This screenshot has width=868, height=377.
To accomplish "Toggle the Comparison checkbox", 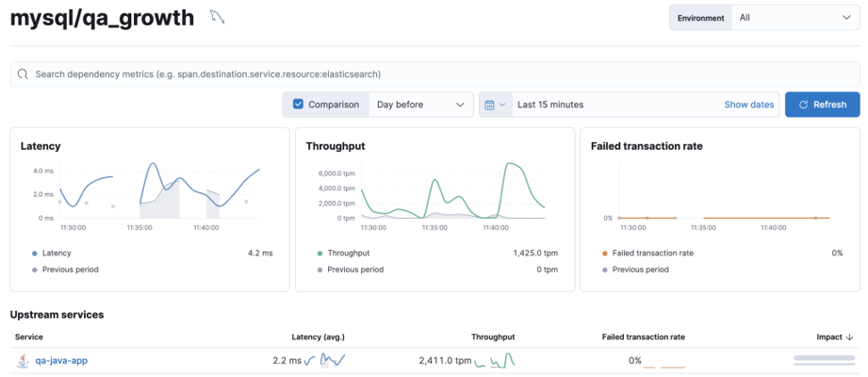I will pyautogui.click(x=299, y=104).
